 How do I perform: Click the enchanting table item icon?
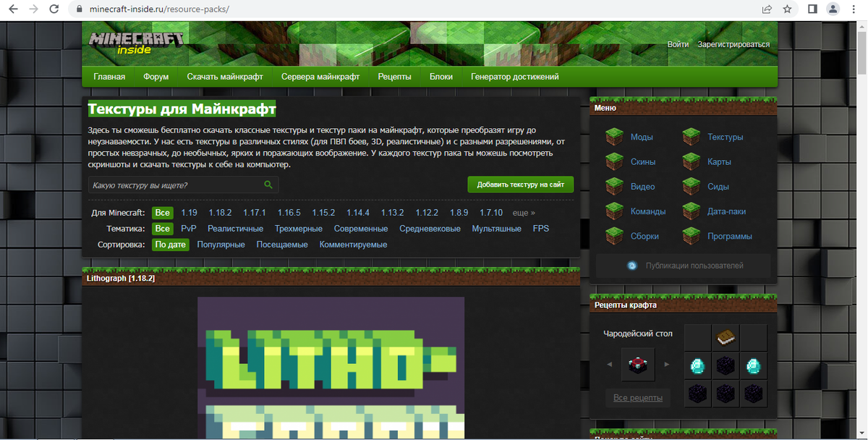point(637,365)
